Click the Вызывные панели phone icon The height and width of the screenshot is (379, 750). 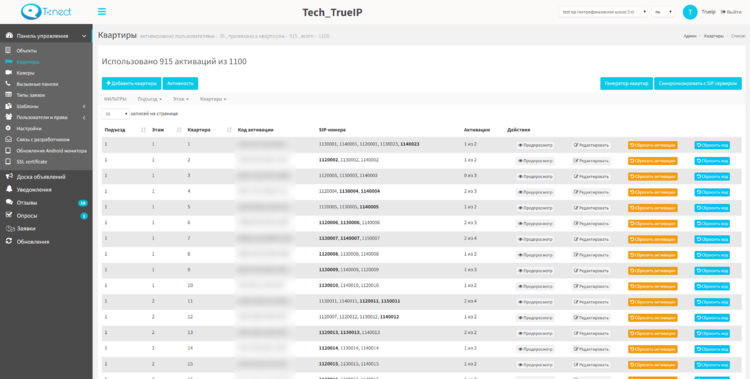[x=8, y=84]
